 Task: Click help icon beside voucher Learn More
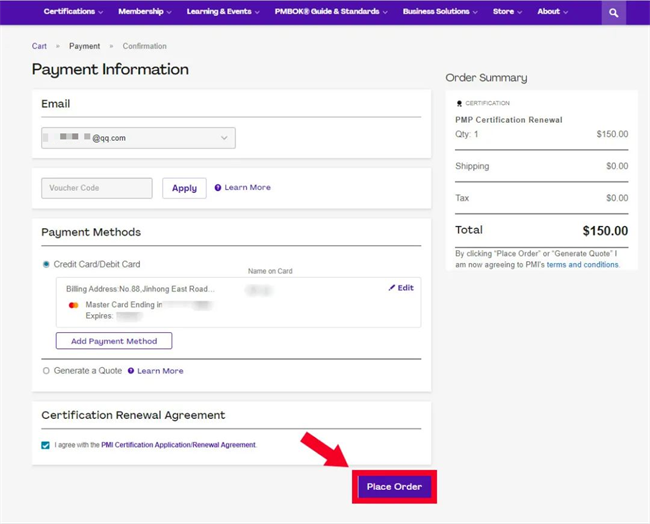[x=218, y=188]
